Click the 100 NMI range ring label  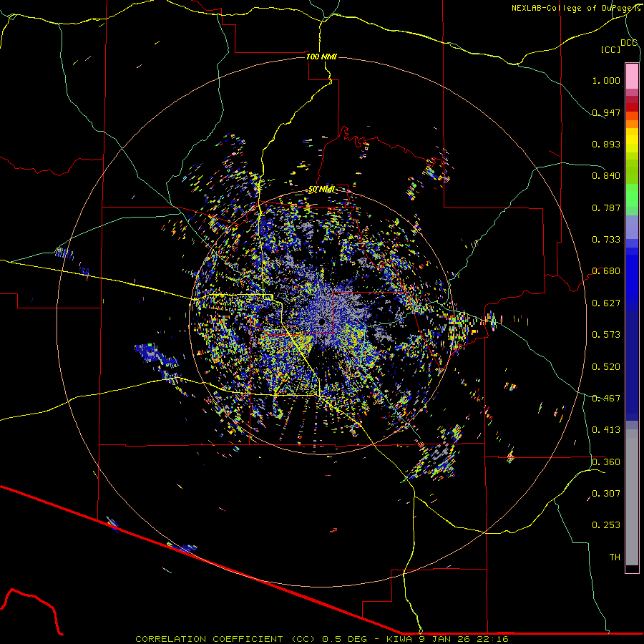click(x=321, y=57)
